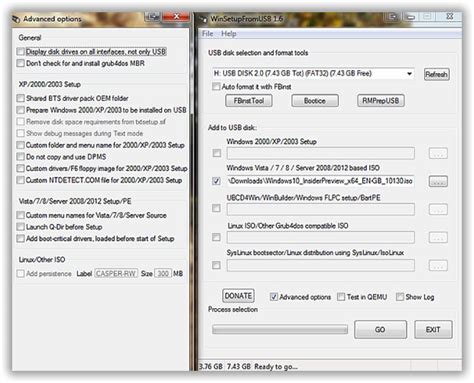474x383 pixels.
Task: Browse for the Windows Vista/7/8 ISO file
Action: pos(438,181)
